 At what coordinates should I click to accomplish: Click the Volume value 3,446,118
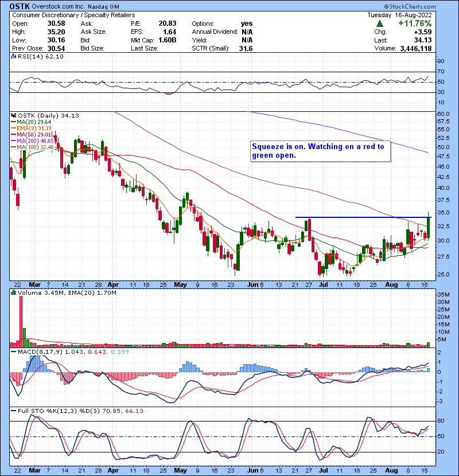pos(416,49)
